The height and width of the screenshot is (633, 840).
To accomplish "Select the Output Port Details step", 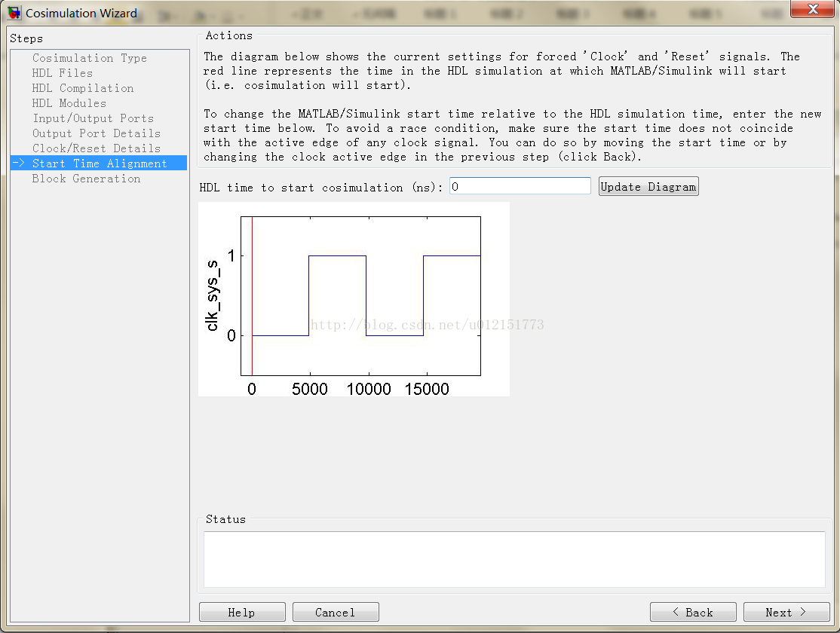I will tap(97, 133).
